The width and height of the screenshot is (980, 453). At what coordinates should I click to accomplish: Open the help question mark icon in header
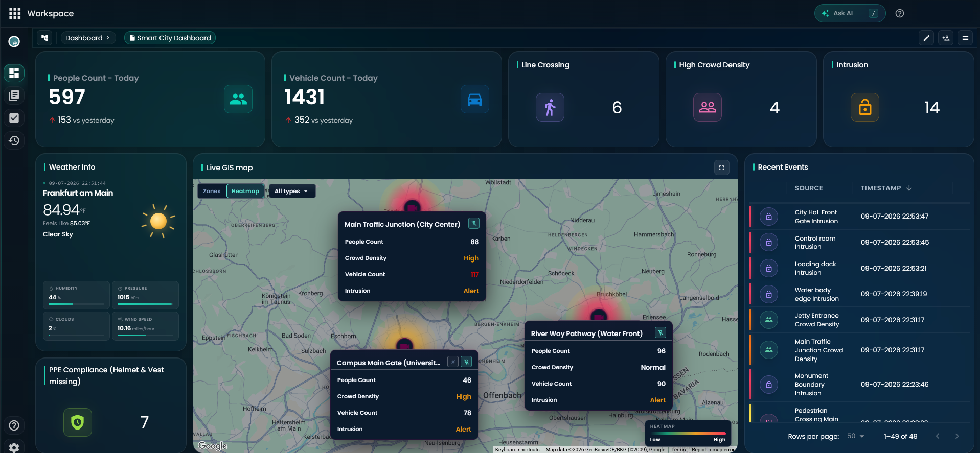[900, 13]
